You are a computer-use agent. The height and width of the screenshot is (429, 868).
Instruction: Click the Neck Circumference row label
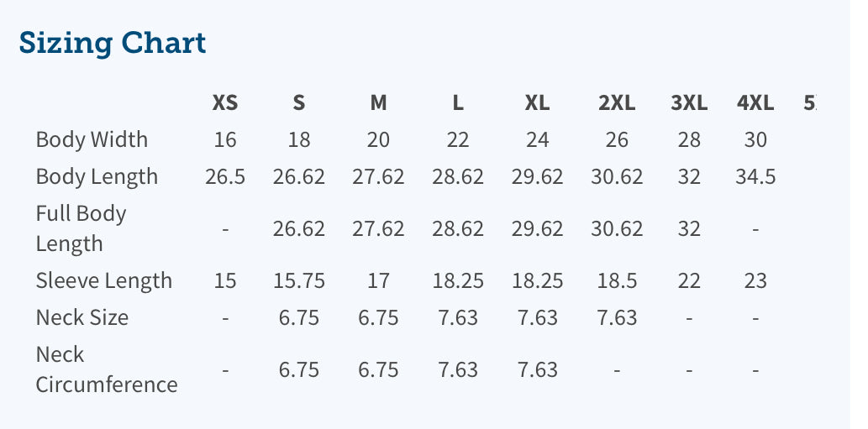pyautogui.click(x=107, y=369)
